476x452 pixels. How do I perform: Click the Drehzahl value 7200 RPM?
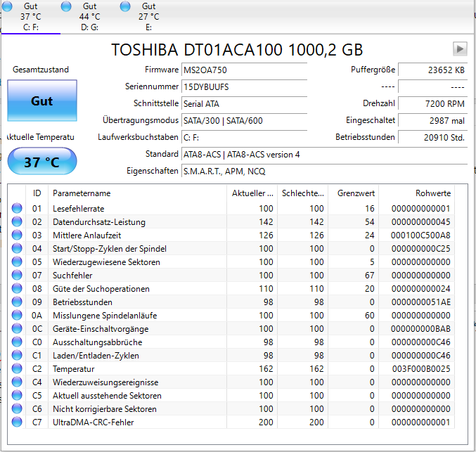(x=433, y=104)
